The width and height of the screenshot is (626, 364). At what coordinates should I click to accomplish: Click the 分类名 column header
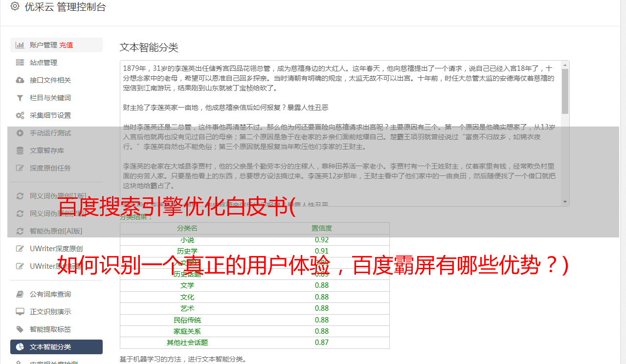coord(187,228)
